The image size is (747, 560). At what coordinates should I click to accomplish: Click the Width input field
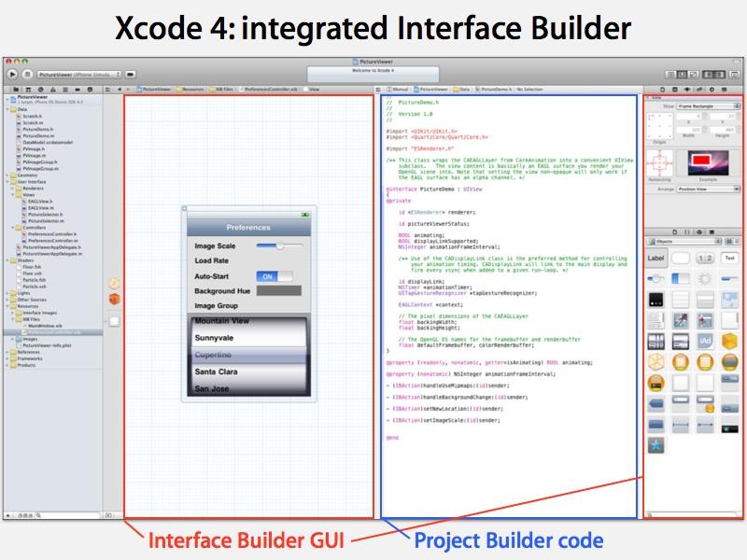coord(689,129)
